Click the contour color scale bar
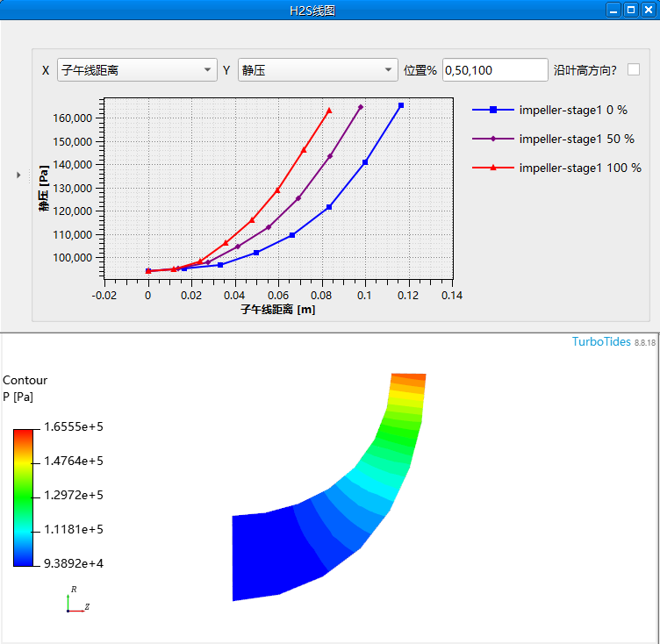Image resolution: width=660 pixels, height=644 pixels. click(23, 497)
